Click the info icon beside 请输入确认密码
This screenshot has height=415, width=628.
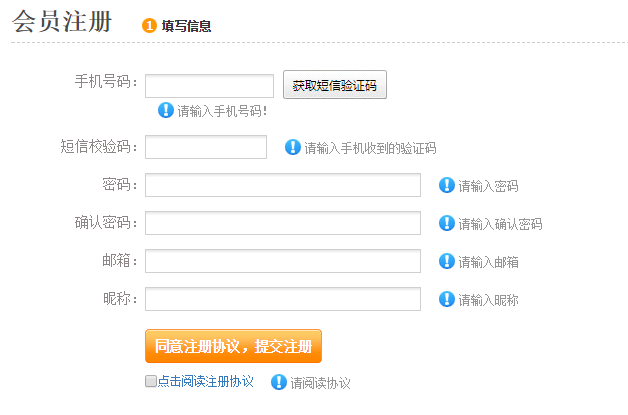[x=447, y=223]
